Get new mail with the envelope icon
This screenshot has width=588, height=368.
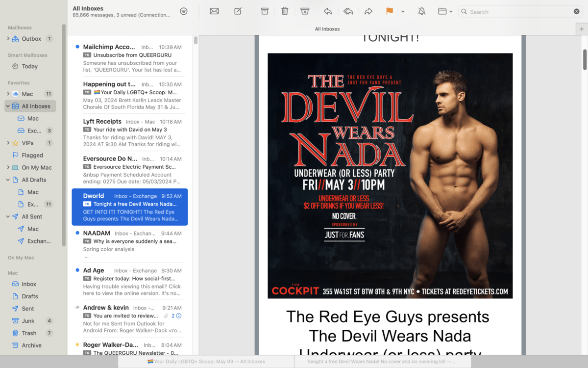coord(214,11)
